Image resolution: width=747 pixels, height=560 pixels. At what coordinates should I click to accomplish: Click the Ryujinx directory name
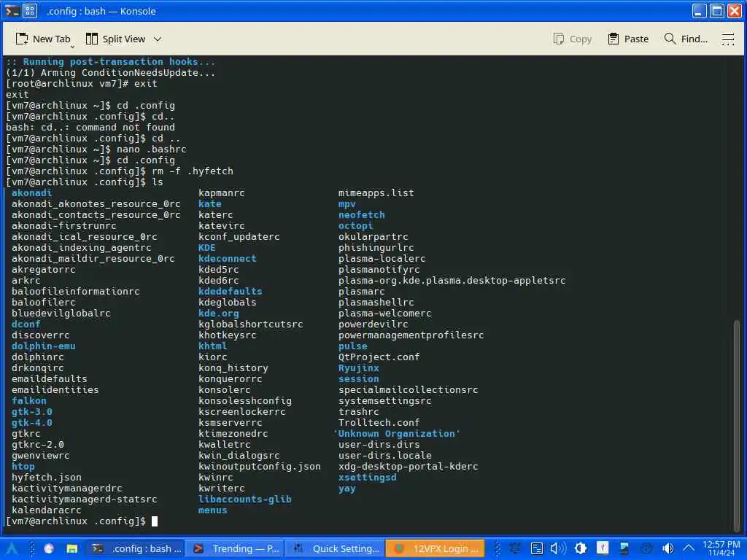click(358, 368)
